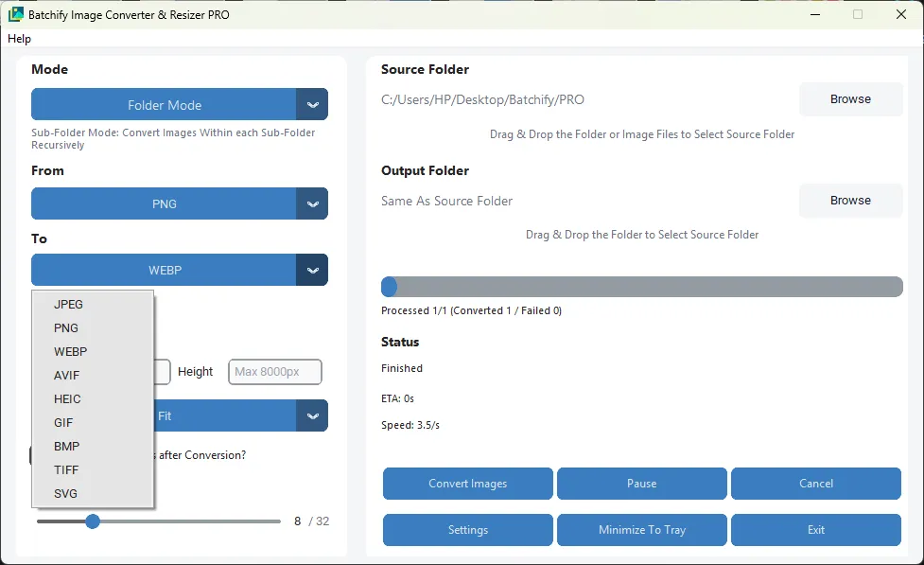Click the chevron on the From PNG dropdown

point(313,203)
